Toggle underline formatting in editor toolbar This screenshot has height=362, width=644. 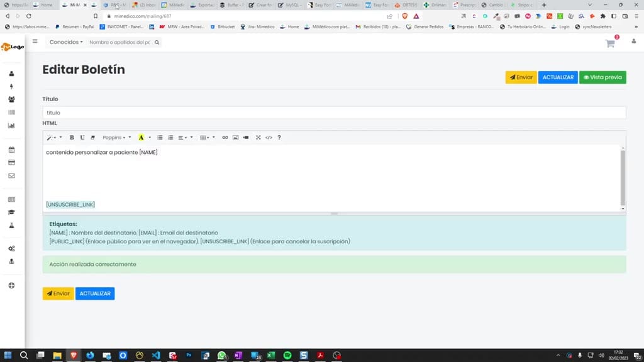tap(82, 138)
